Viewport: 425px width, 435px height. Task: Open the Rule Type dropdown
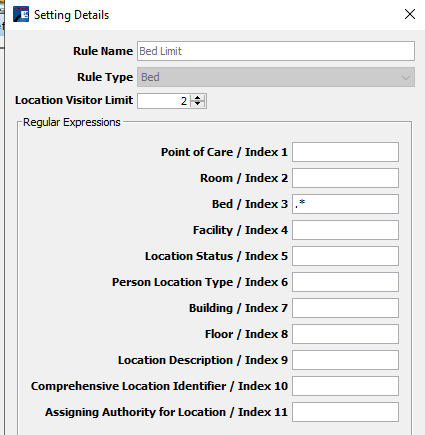tap(276, 77)
